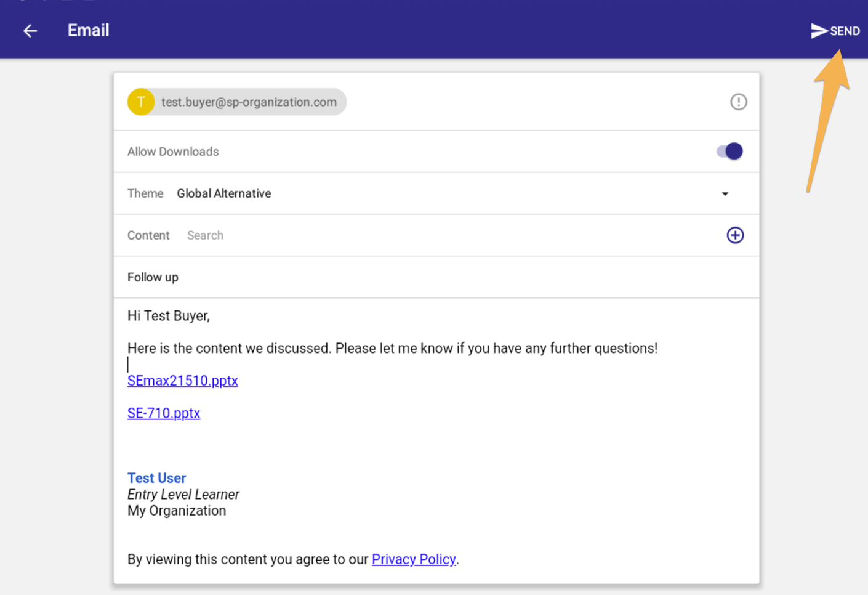Open the SEmax21510.pptx link
Screen dimensions: 868x595
tap(182, 381)
